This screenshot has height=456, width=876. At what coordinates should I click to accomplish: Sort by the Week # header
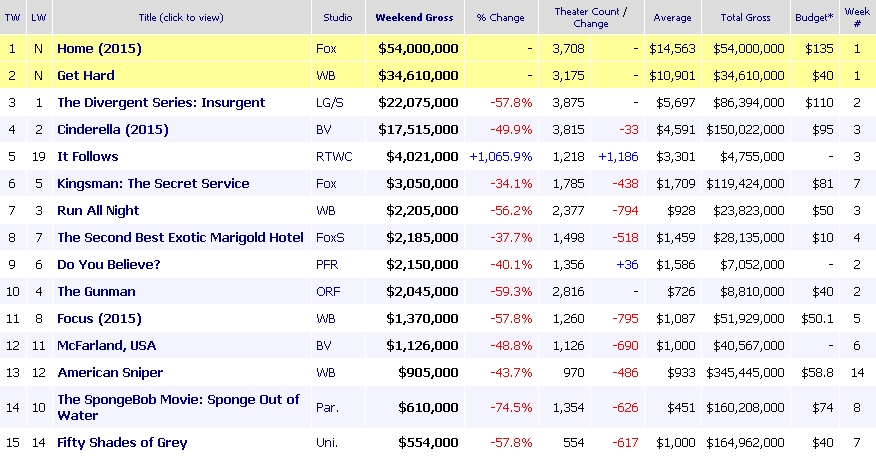click(857, 17)
